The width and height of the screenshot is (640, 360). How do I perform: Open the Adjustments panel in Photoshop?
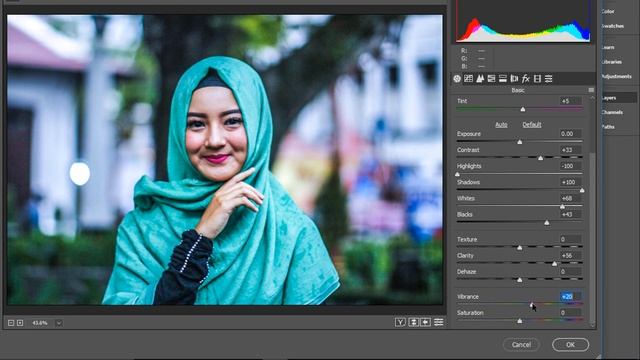(617, 76)
